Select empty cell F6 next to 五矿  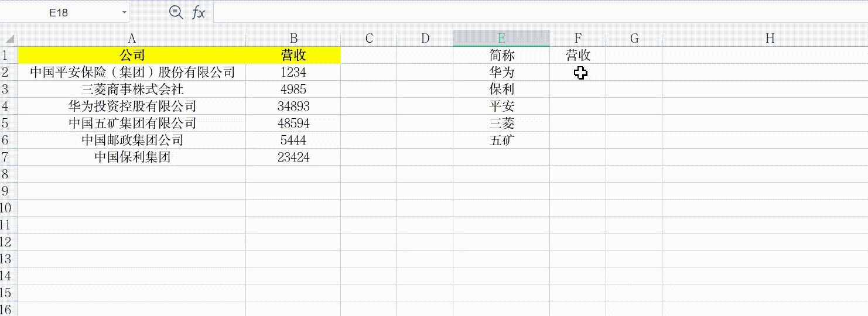578,140
